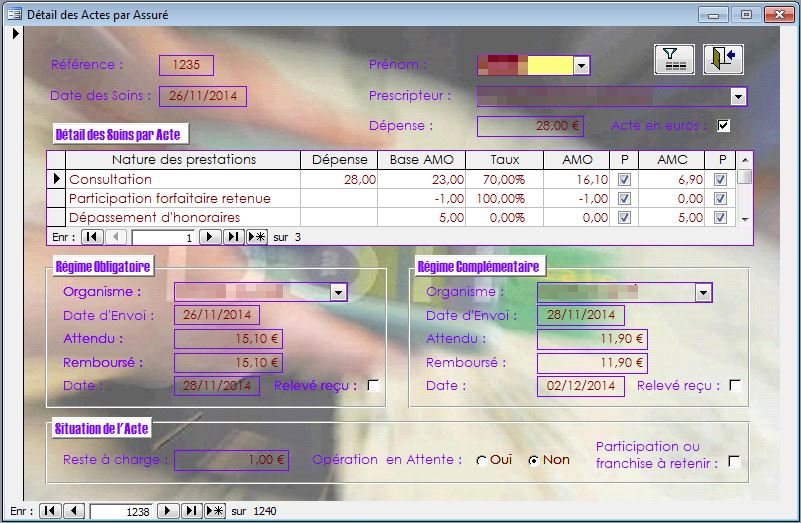The image size is (801, 523).
Task: Go to next row in subform navigator
Action: (210, 237)
